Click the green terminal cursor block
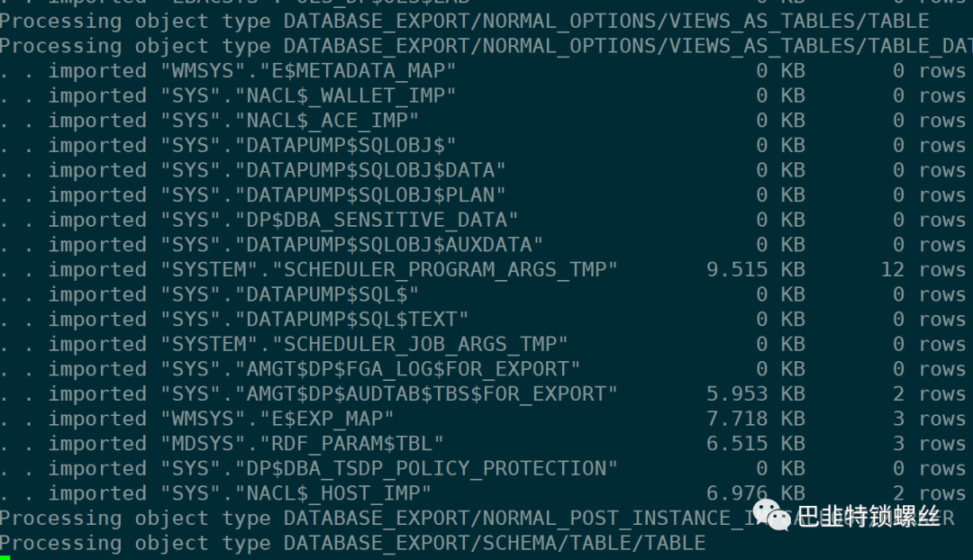Viewport: 973px width, 560px height. [5, 557]
